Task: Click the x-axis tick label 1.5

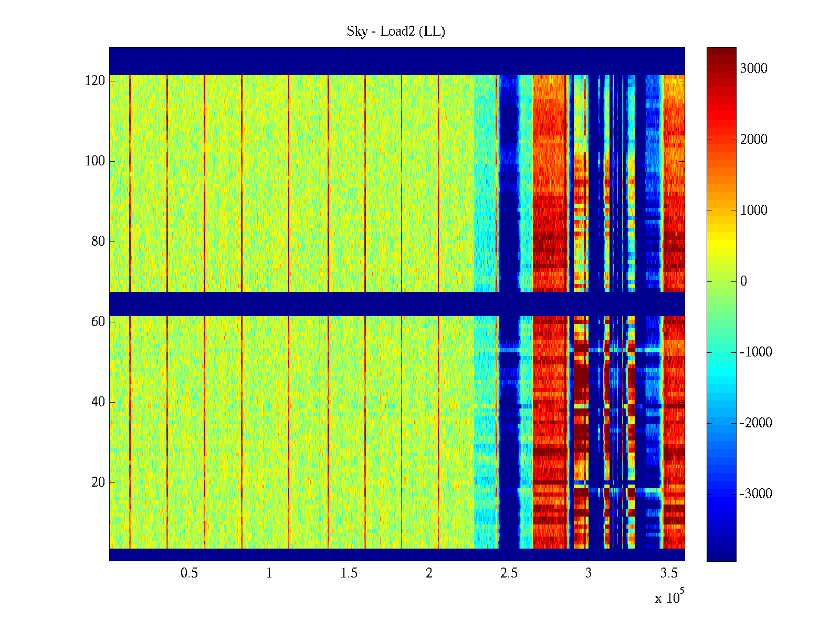Action: click(x=349, y=573)
